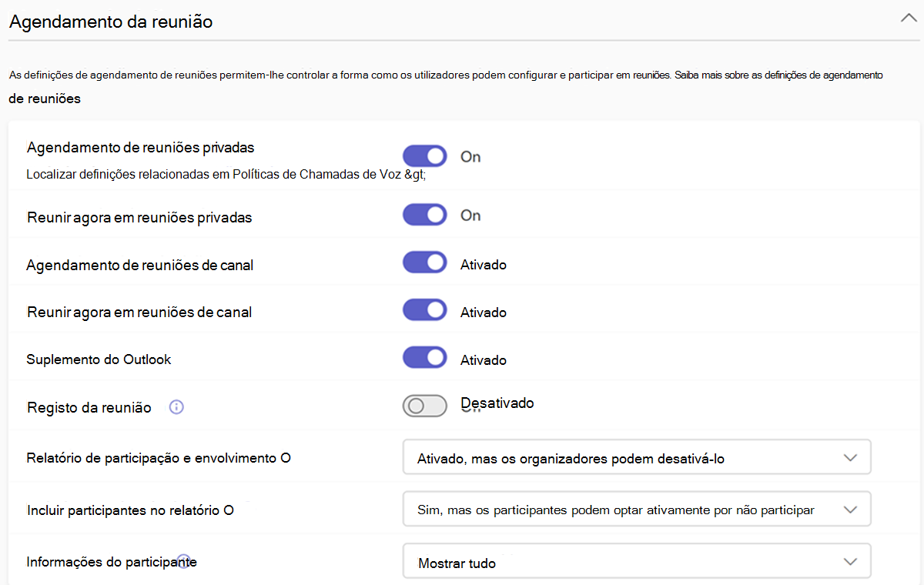The height and width of the screenshot is (585, 924).
Task: Enable Registo da reunião toggle
Action: 425,406
